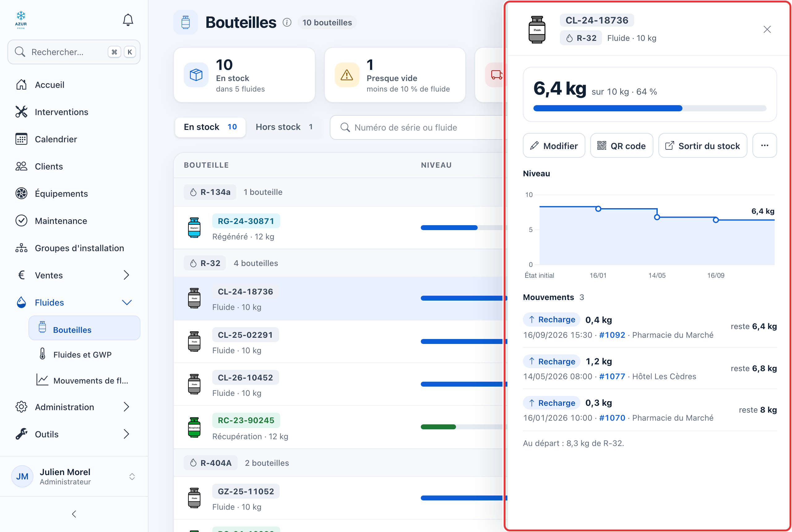Click the Équipements fan icon
This screenshot has width=792, height=532.
[x=21, y=193]
